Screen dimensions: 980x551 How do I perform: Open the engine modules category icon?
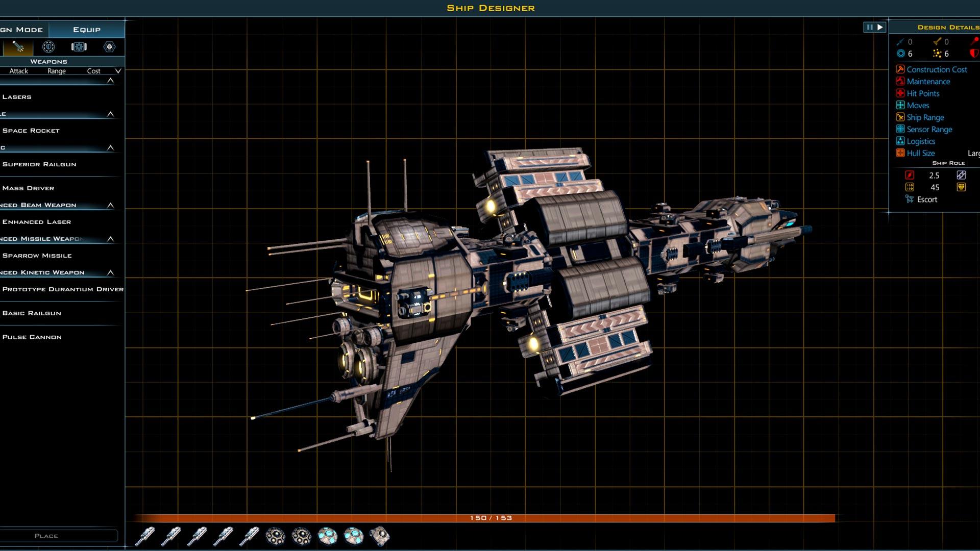point(79,47)
